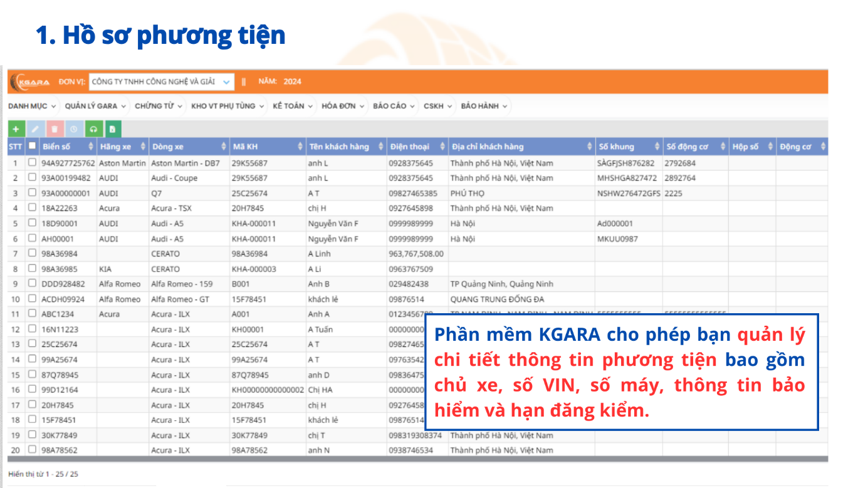Click customer name A Tuấn

tap(320, 329)
